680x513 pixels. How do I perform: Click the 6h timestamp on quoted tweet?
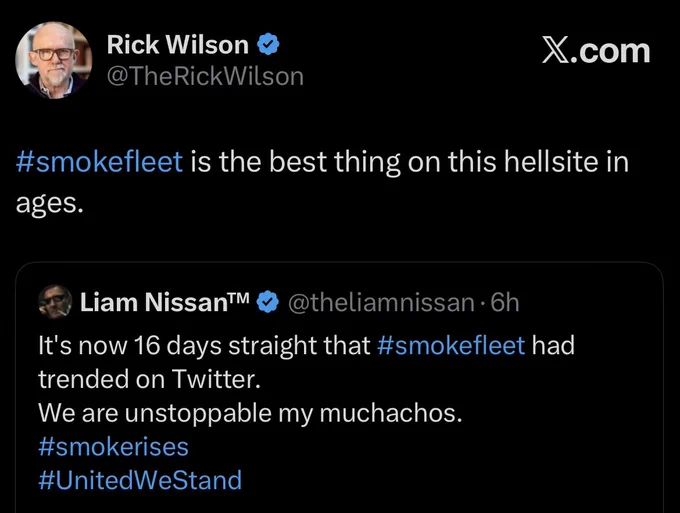505,302
